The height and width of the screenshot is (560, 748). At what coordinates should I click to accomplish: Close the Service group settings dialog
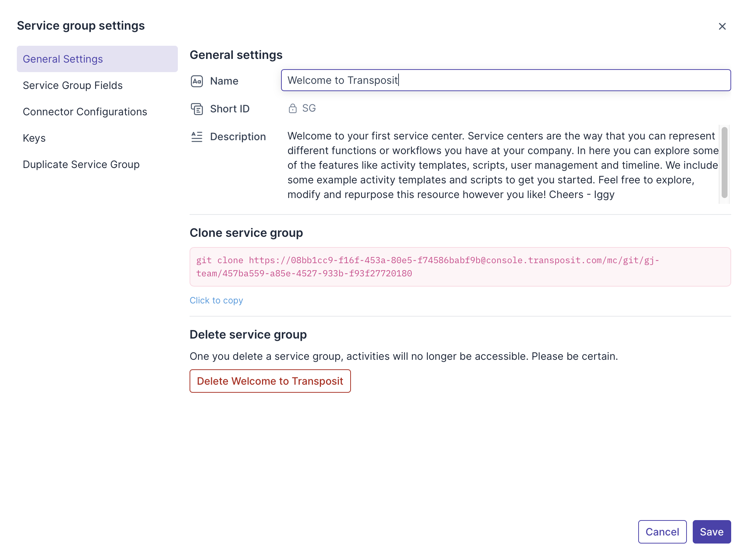pyautogui.click(x=722, y=26)
